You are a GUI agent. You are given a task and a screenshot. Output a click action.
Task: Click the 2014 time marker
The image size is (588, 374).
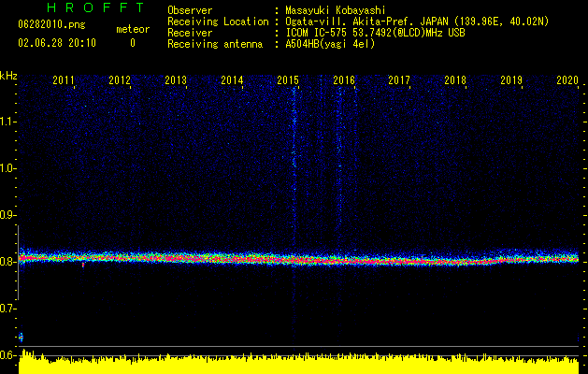[x=232, y=79]
